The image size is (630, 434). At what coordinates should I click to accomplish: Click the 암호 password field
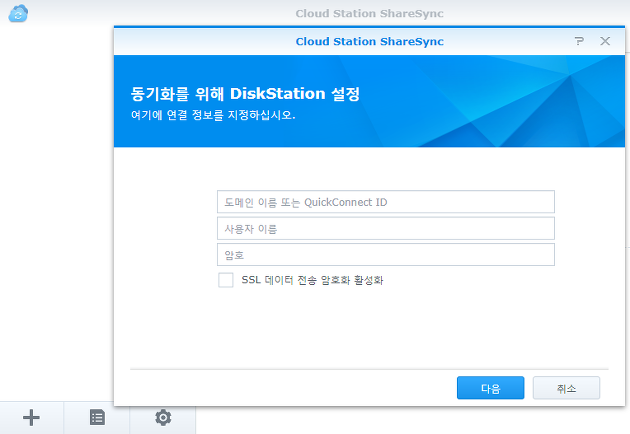click(386, 254)
